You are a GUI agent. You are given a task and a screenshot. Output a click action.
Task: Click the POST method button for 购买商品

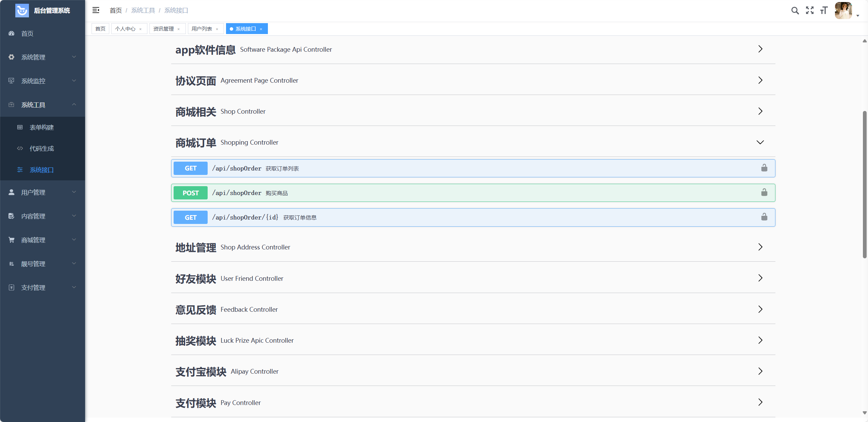pyautogui.click(x=191, y=193)
